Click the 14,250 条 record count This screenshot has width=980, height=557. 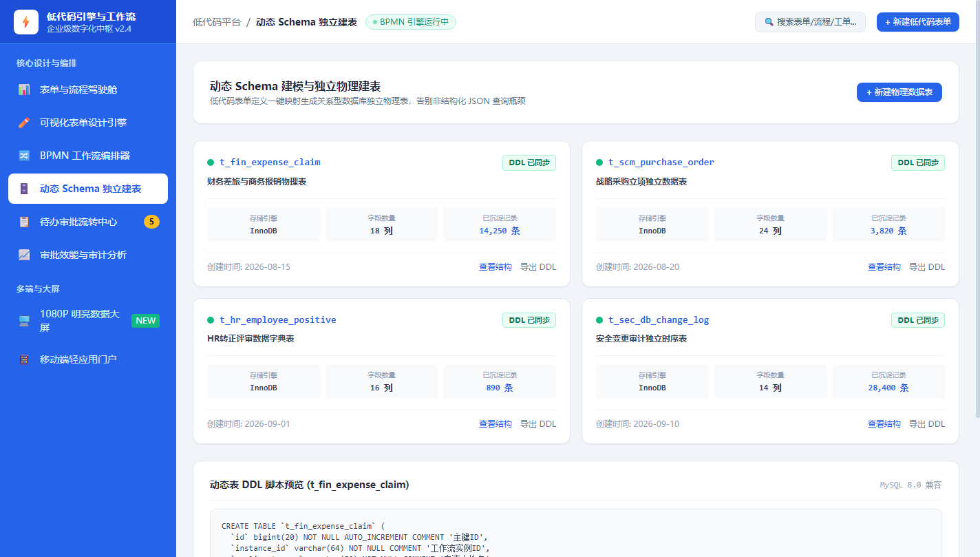(500, 231)
